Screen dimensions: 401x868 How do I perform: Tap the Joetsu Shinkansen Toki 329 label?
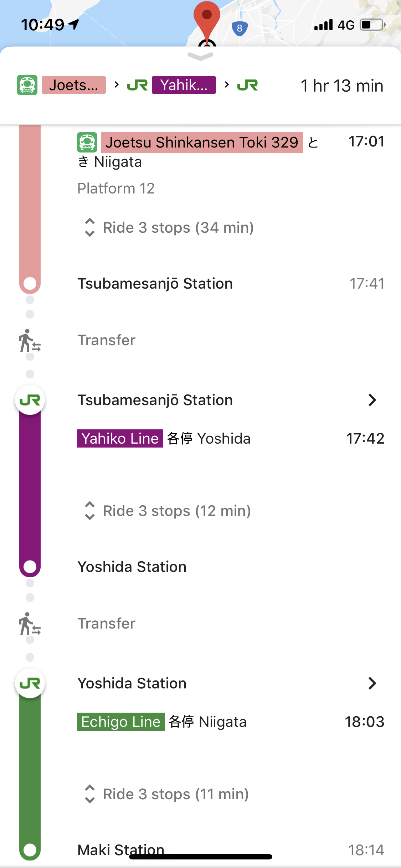point(202,143)
